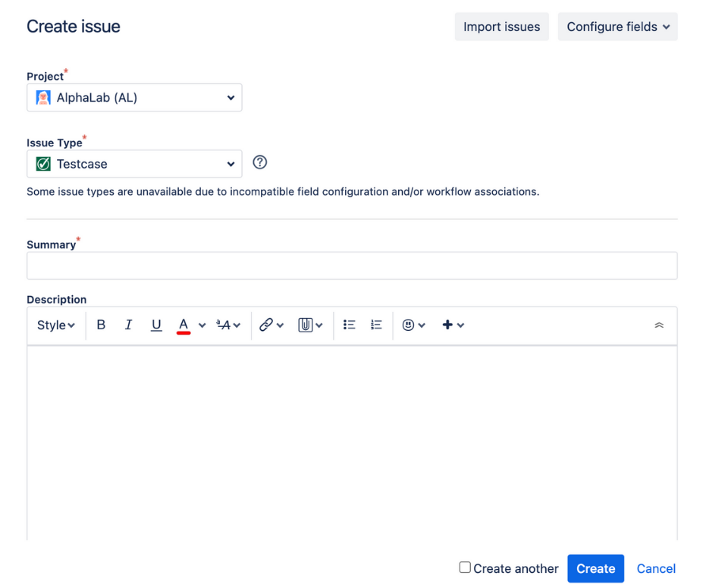Click the underline formatting icon
706x588 pixels.
(x=156, y=325)
